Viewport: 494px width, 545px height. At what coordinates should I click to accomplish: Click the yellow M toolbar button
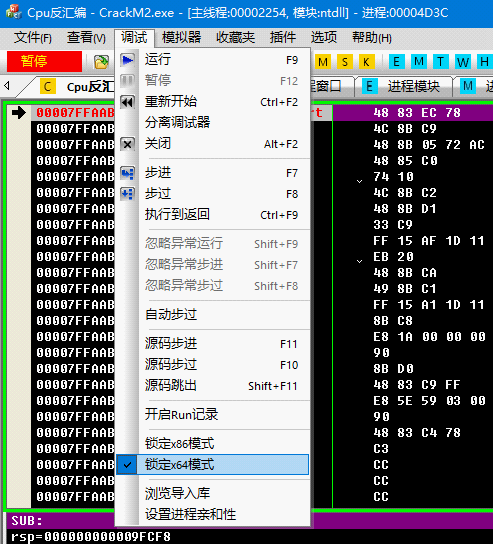tap(323, 62)
